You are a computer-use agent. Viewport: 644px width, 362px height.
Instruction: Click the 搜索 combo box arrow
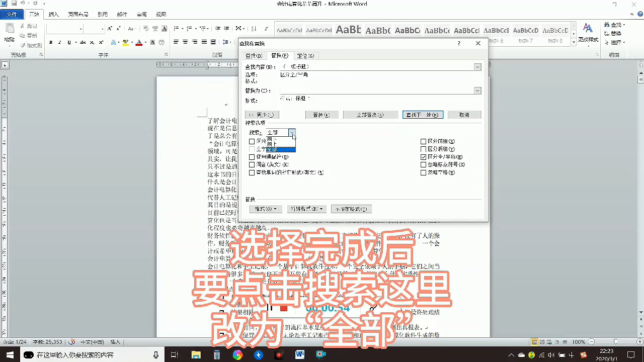(x=292, y=132)
